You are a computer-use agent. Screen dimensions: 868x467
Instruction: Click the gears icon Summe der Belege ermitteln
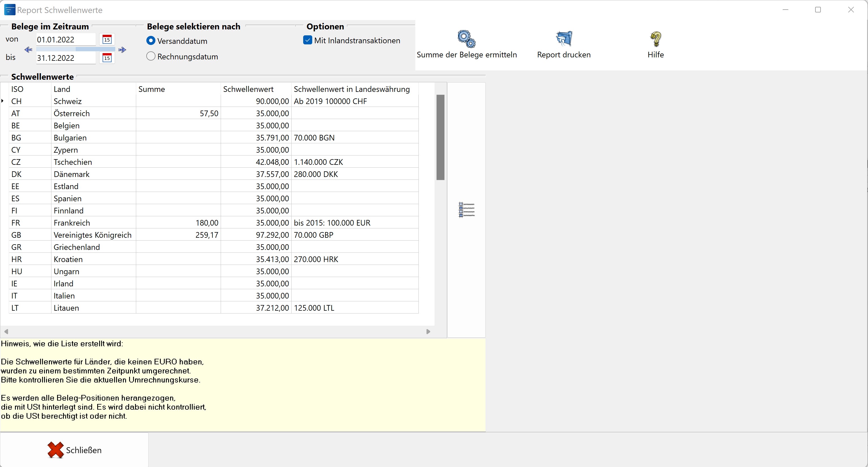pos(466,39)
